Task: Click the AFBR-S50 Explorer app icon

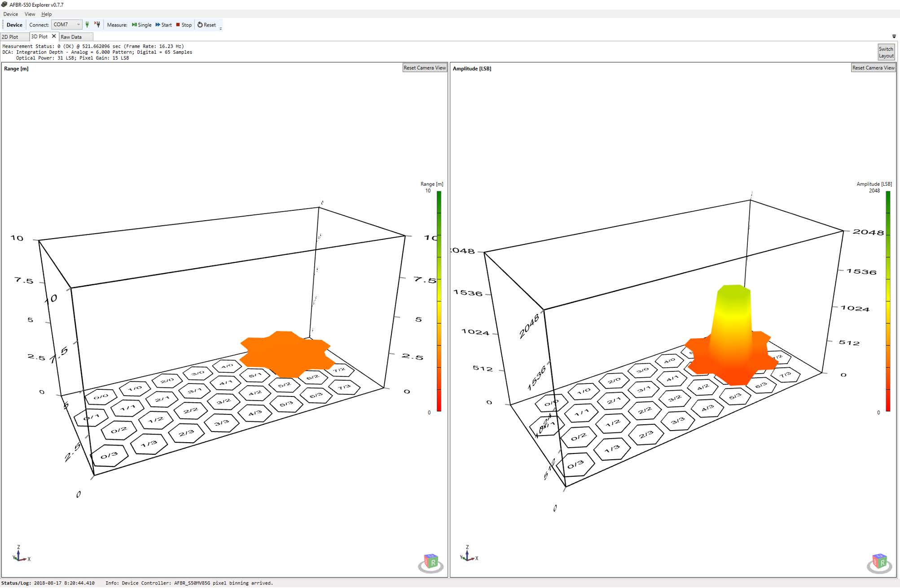Action: pyautogui.click(x=4, y=4)
